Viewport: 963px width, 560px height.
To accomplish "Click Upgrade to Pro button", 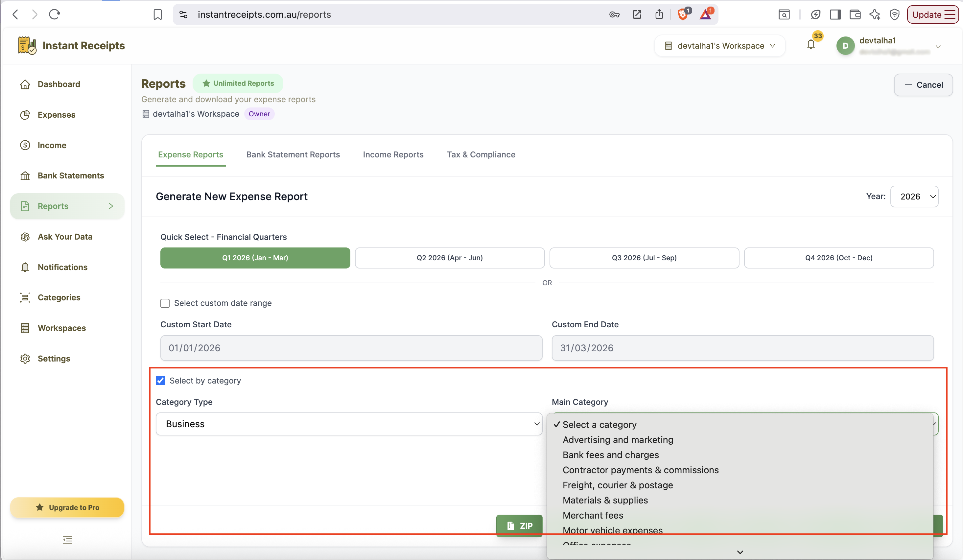I will (67, 507).
